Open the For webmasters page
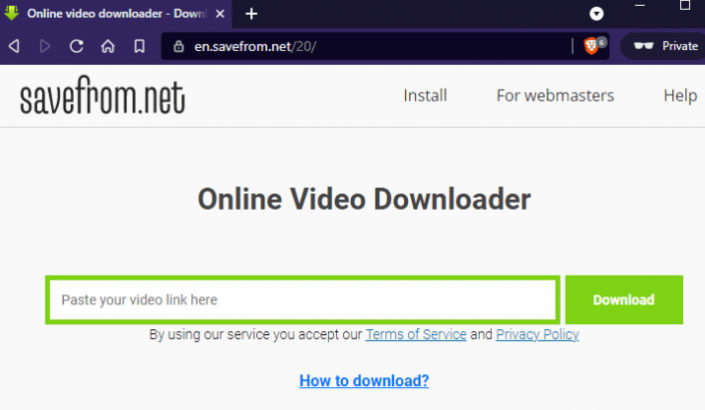The width and height of the screenshot is (705, 410). coord(555,95)
